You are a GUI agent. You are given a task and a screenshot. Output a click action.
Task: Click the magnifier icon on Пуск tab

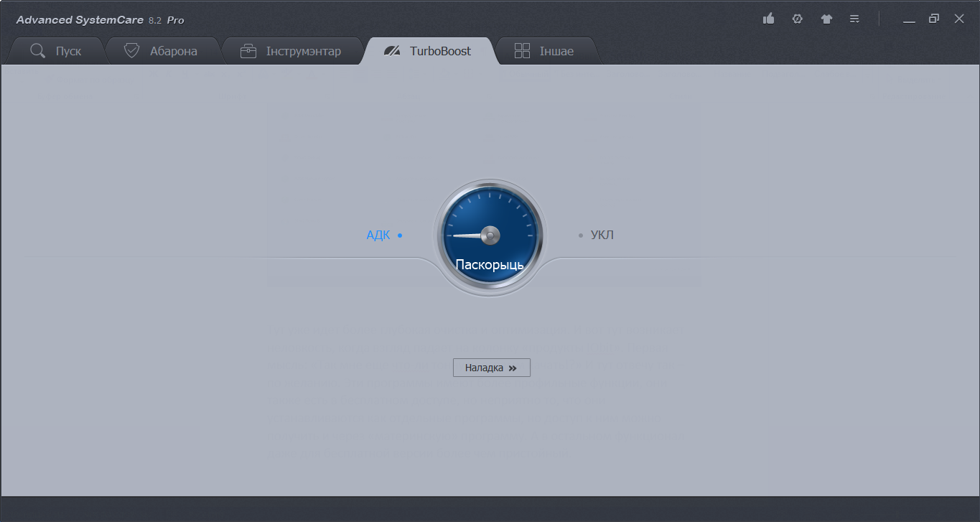[x=38, y=51]
